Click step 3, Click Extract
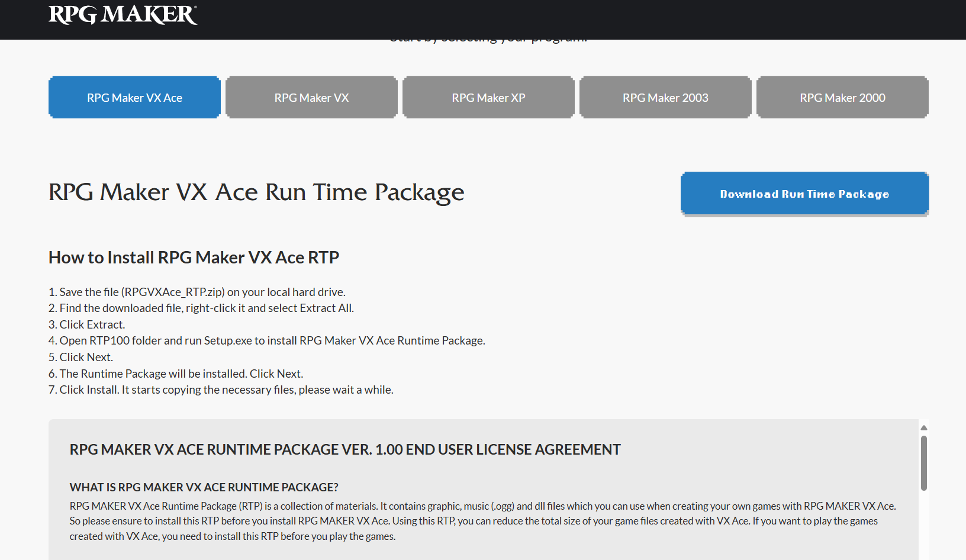This screenshot has width=966, height=560. (x=87, y=324)
